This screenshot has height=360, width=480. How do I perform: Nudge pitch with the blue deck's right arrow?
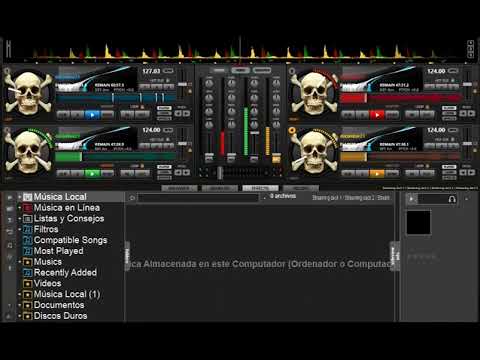(x=187, y=114)
